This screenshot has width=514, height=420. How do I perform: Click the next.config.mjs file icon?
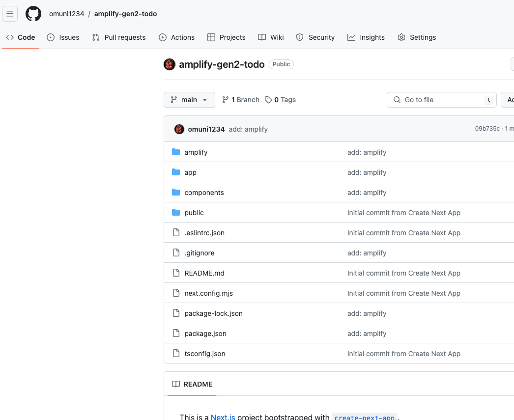click(176, 293)
